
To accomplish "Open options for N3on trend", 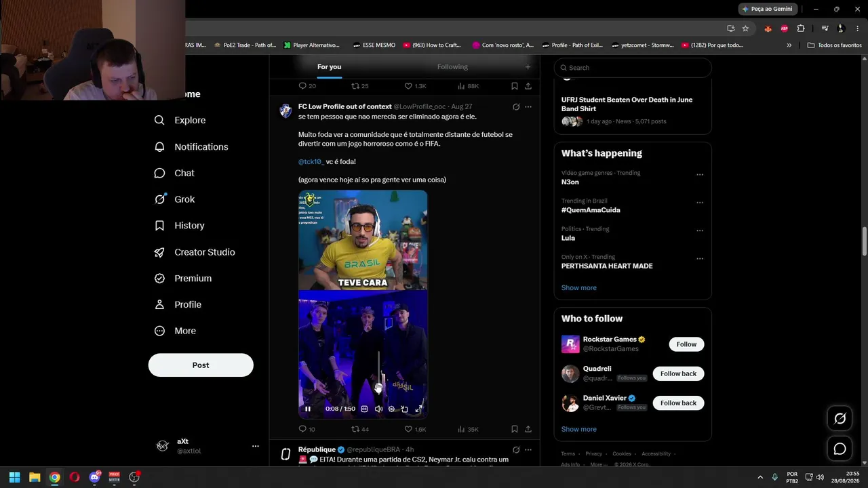I will pos(700,174).
